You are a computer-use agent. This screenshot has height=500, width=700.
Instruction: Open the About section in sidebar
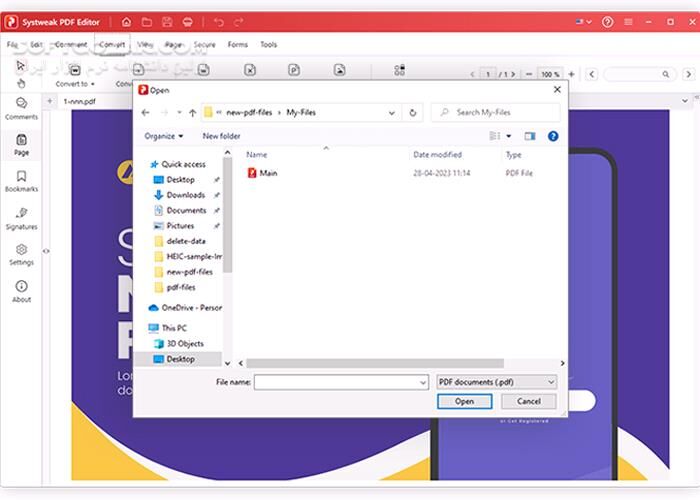click(x=21, y=291)
